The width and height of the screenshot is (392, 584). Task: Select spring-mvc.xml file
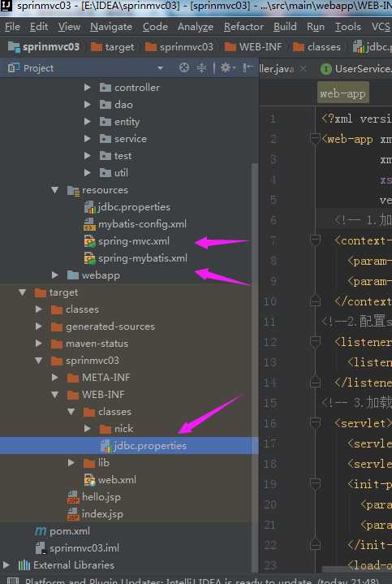tap(127, 241)
